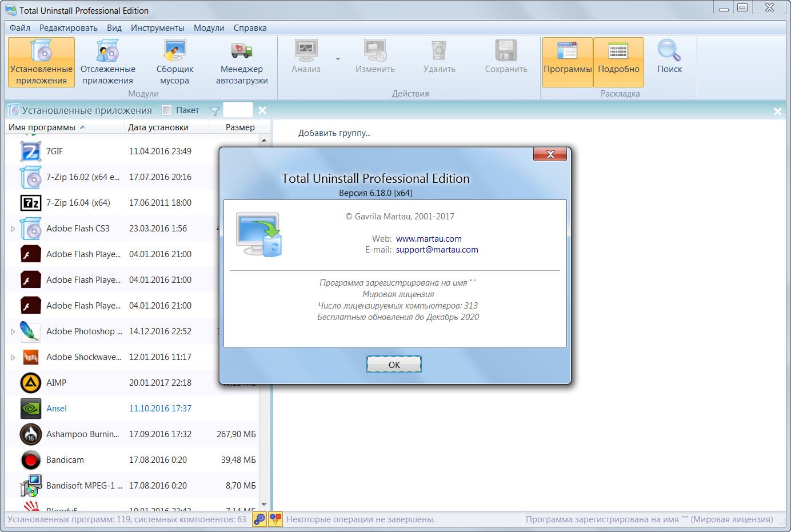This screenshot has height=532, width=791.
Task: Follow the www.martau.com link
Action: click(429, 239)
